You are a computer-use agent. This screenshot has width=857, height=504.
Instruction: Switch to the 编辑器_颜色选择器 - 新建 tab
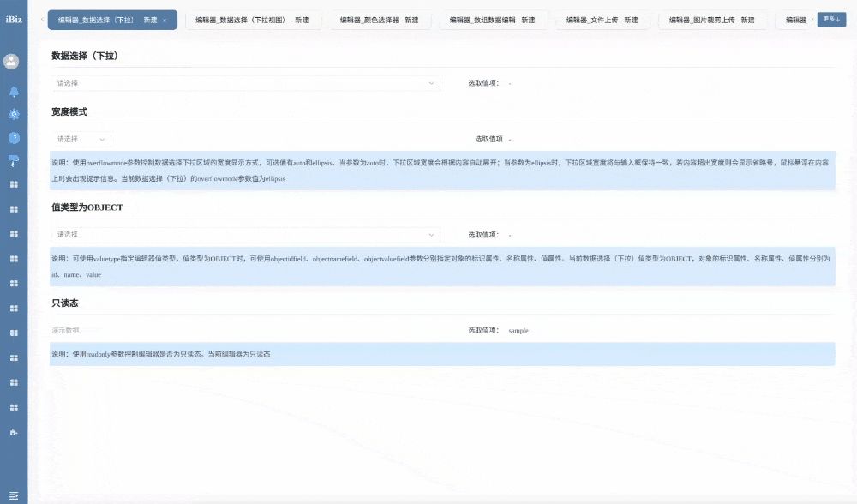click(x=379, y=21)
